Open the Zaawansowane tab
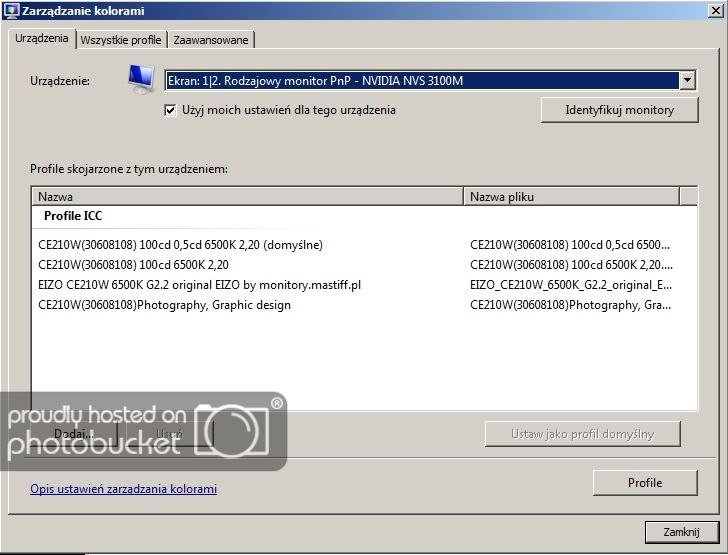This screenshot has height=555, width=728. click(x=211, y=40)
